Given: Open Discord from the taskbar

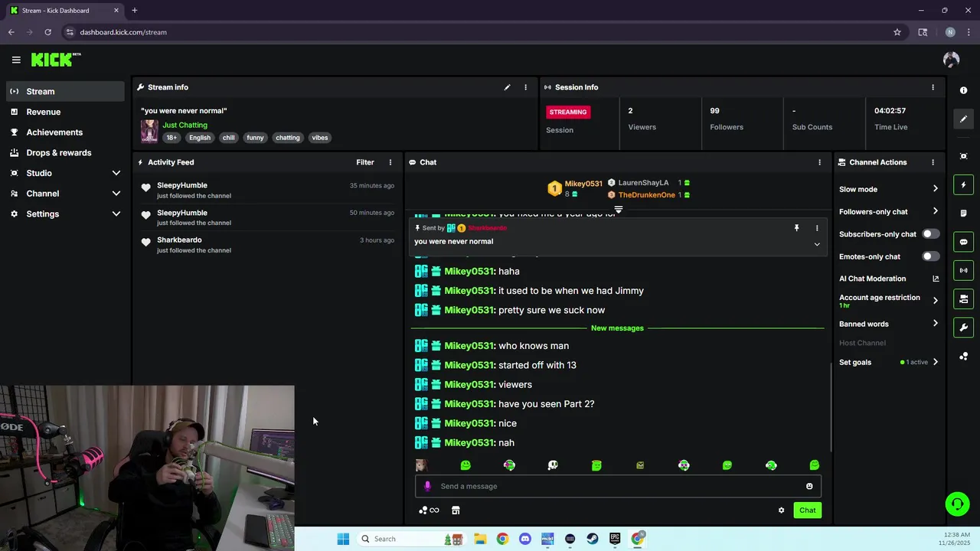Looking at the screenshot, I should coord(524,539).
